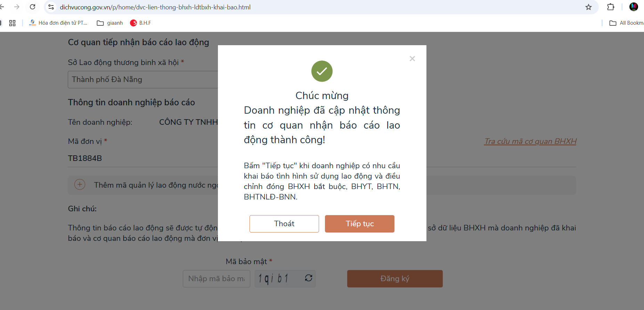Open Tra cứu mã cơ quan BHXH link

tap(530, 141)
